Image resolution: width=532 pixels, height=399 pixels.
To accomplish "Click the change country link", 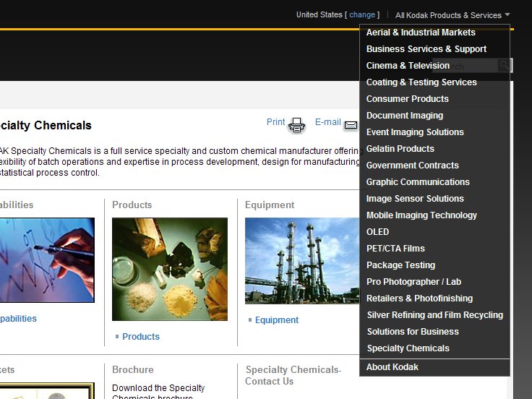I will coord(362,15).
